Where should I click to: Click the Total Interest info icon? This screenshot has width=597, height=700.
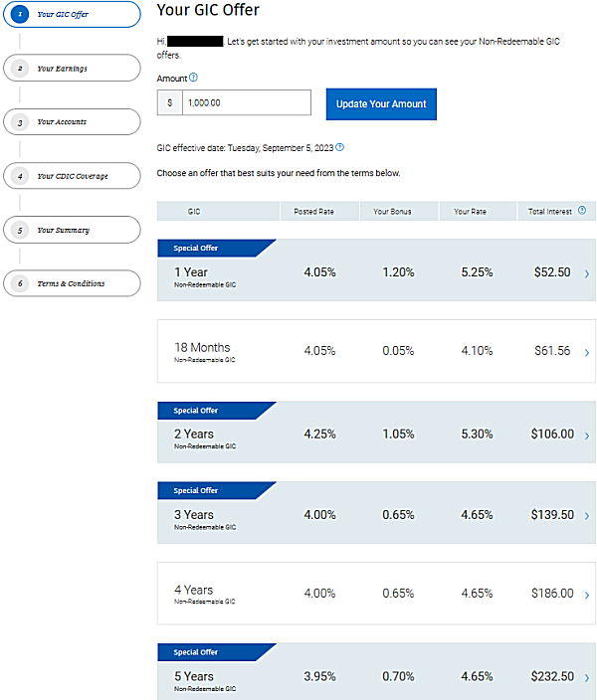[x=582, y=211]
